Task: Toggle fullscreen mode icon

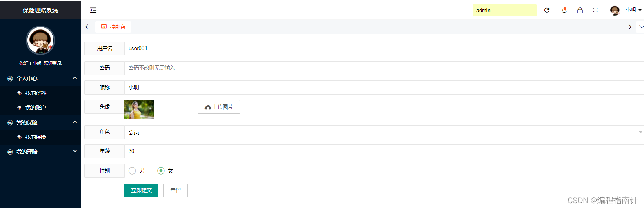Action: click(x=595, y=10)
